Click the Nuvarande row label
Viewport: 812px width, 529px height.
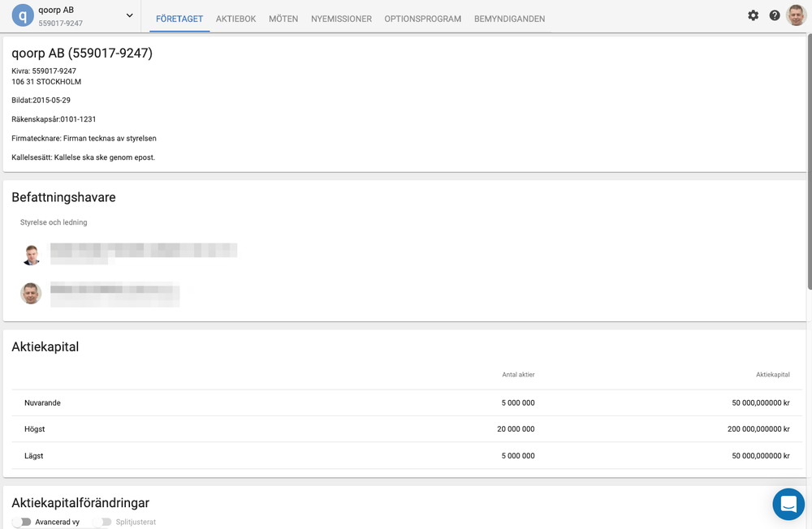pos(42,402)
